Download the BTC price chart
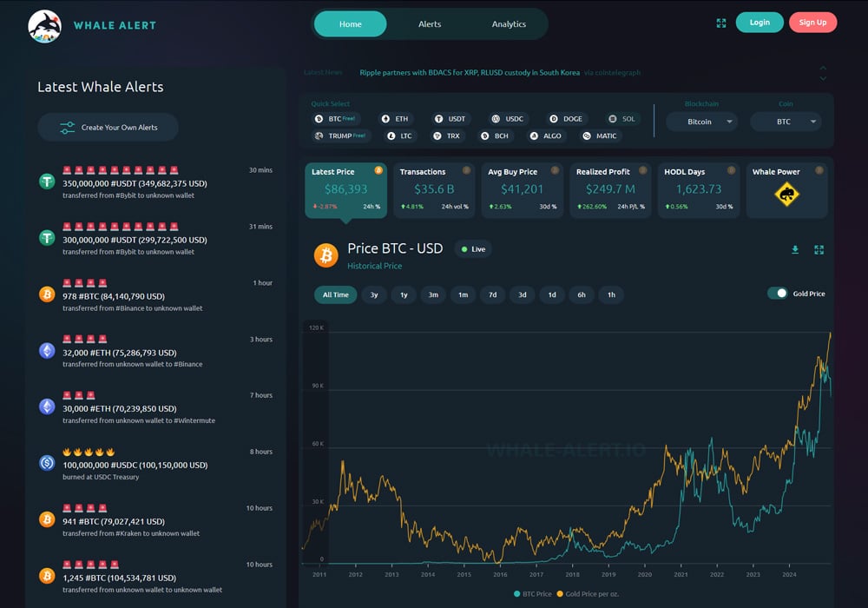868x608 pixels. [x=794, y=250]
